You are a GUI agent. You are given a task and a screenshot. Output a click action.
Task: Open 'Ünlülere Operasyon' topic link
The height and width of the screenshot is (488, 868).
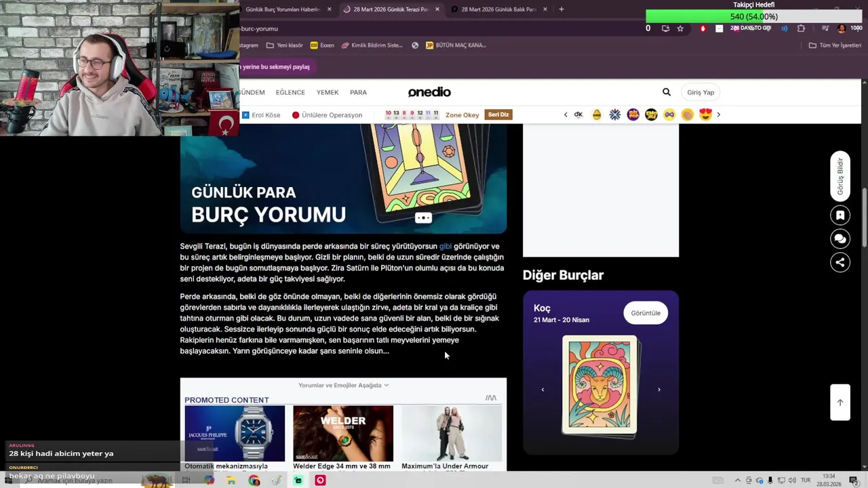327,115
